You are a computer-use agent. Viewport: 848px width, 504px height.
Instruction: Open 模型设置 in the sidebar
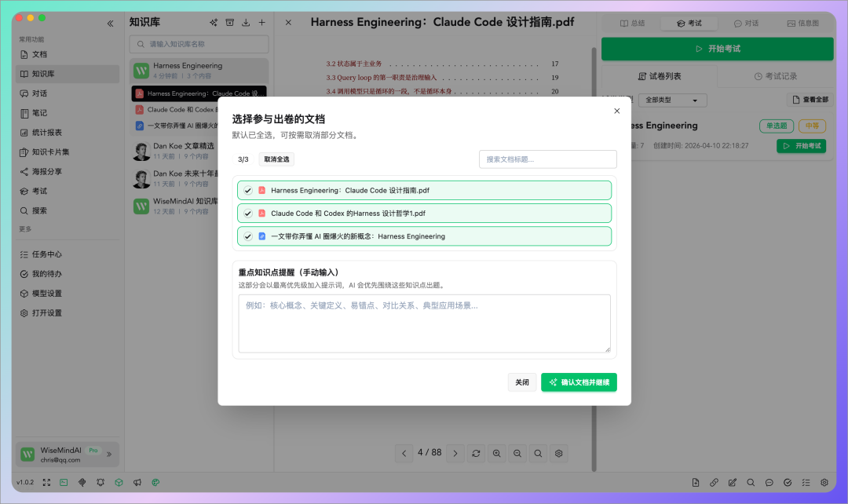pyautogui.click(x=68, y=293)
